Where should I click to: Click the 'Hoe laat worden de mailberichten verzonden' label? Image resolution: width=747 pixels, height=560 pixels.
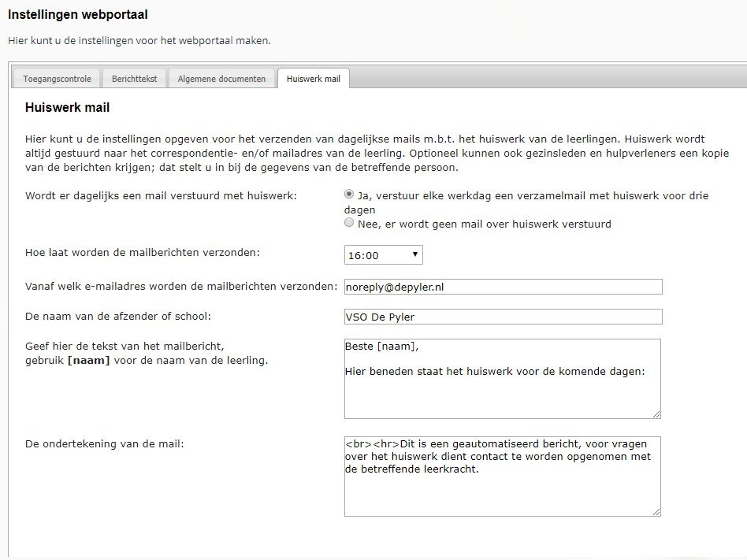click(142, 253)
